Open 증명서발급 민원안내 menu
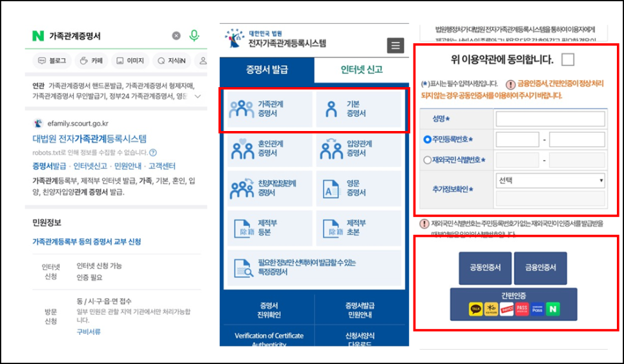Screen dimensions: 624x364 pos(360,310)
